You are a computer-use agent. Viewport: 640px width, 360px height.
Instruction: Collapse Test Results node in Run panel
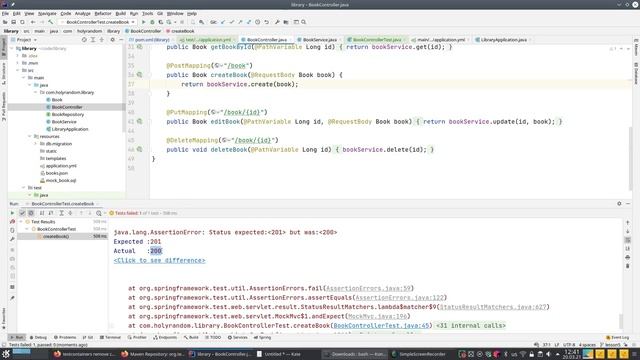pyautogui.click(x=21, y=222)
